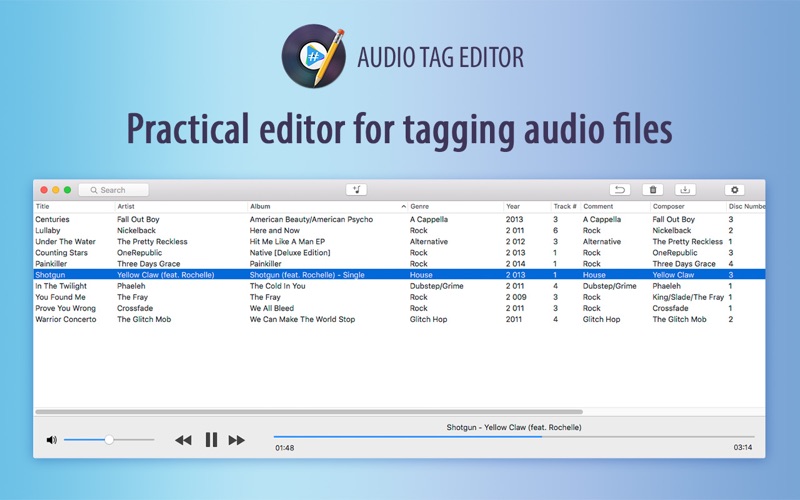800x500 pixels.
Task: Pause playback with the pause button
Action: point(211,440)
